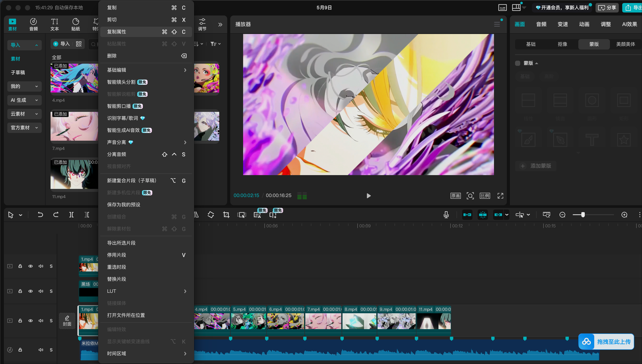Lock the audio music track
The height and width of the screenshot is (364, 642).
pyautogui.click(x=20, y=350)
